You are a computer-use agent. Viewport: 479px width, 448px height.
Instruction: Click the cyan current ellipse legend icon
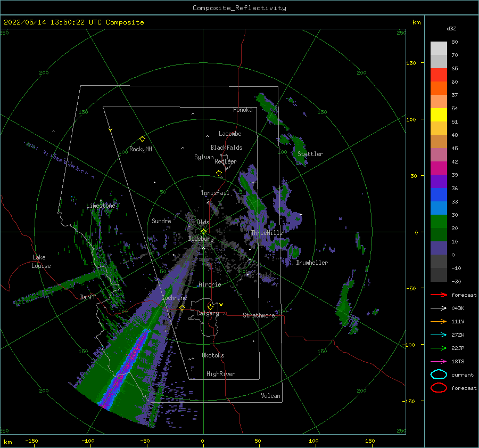439,374
